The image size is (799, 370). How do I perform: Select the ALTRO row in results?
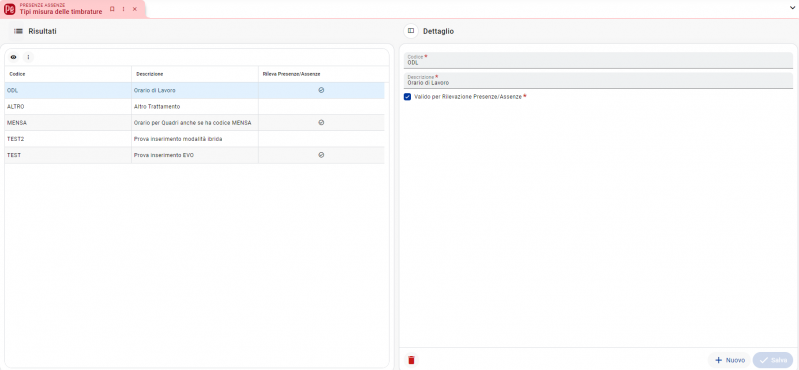(x=194, y=107)
